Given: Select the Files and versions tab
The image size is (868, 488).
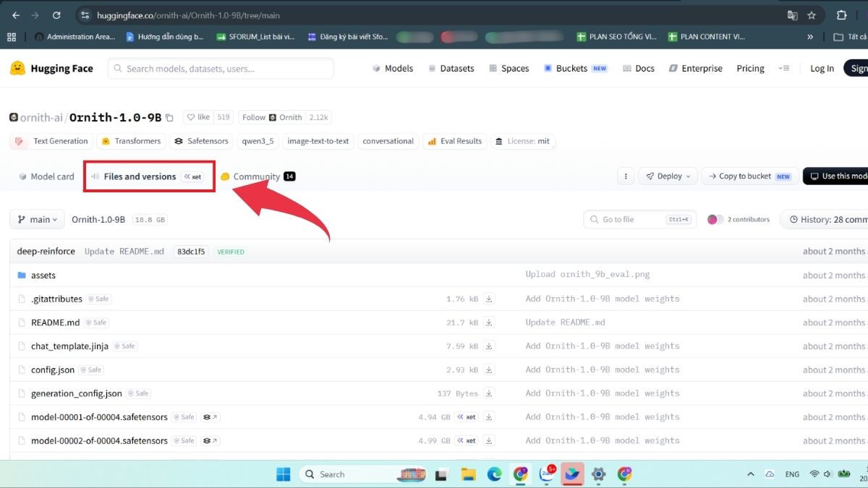Looking at the screenshot, I should [148, 176].
